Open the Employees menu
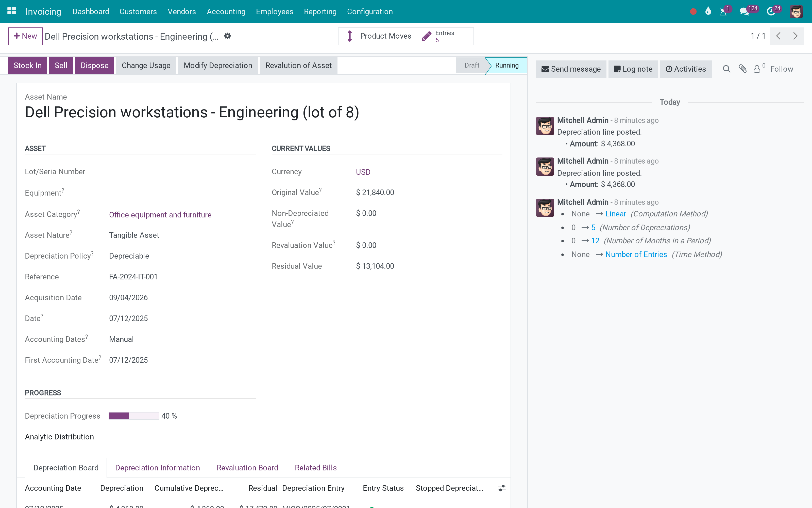The width and height of the screenshot is (812, 508). pos(275,12)
